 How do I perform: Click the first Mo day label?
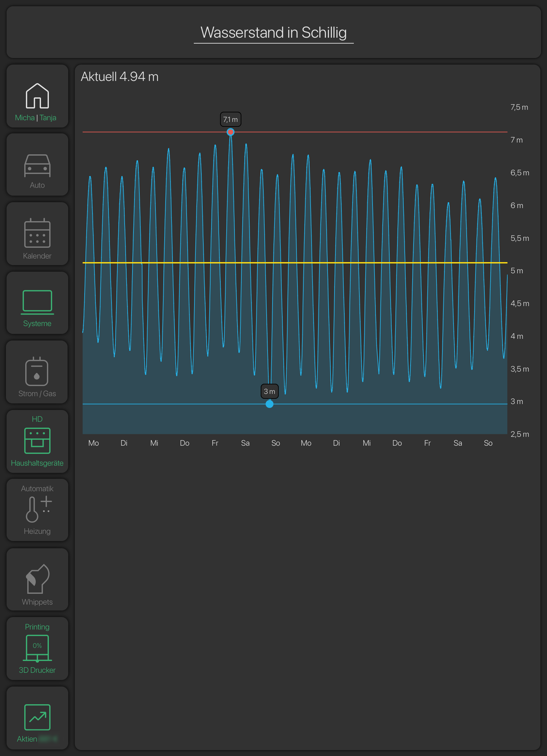coord(94,443)
